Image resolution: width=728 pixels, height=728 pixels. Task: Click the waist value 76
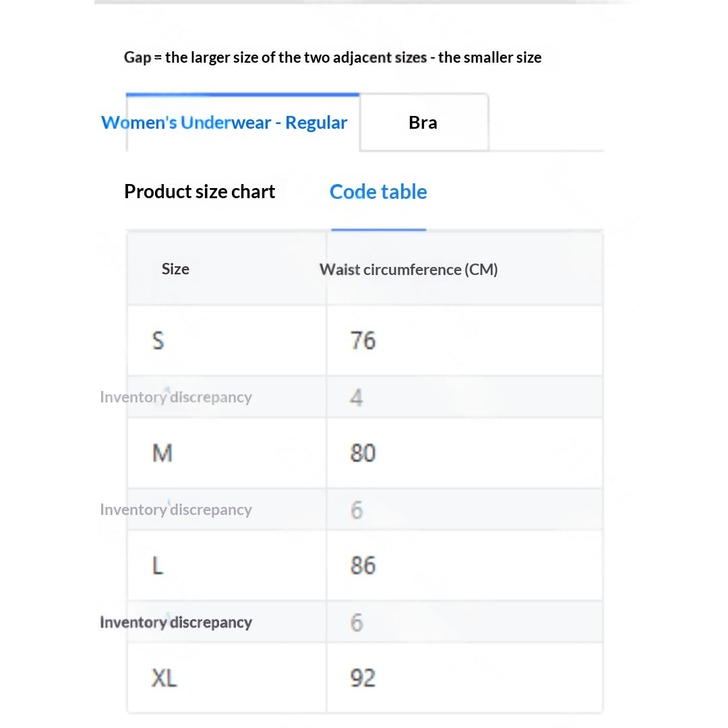pyautogui.click(x=363, y=340)
